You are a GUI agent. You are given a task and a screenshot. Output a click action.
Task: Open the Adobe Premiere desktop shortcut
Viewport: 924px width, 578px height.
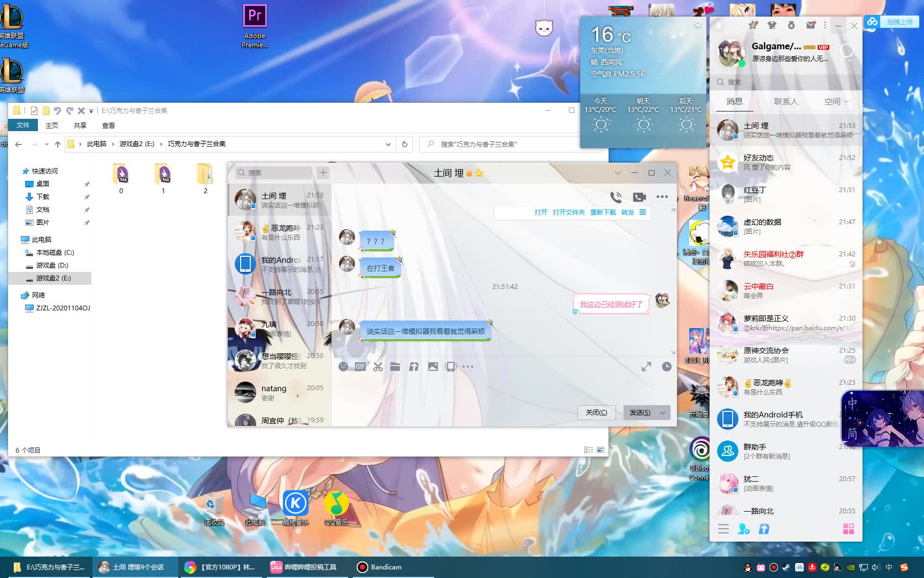coord(255,26)
